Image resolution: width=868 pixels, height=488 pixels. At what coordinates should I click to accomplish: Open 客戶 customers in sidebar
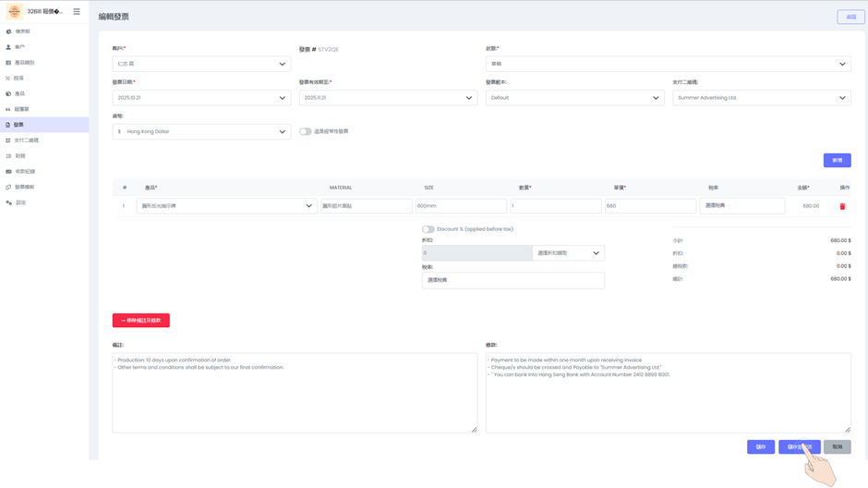(x=19, y=47)
